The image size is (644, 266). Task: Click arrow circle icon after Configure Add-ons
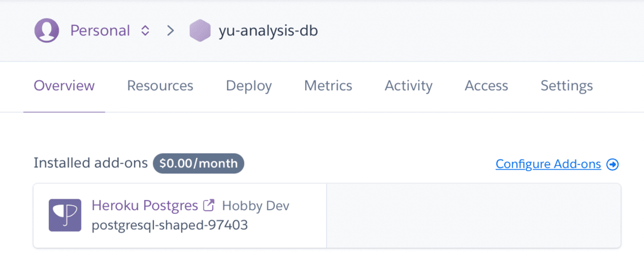click(613, 164)
